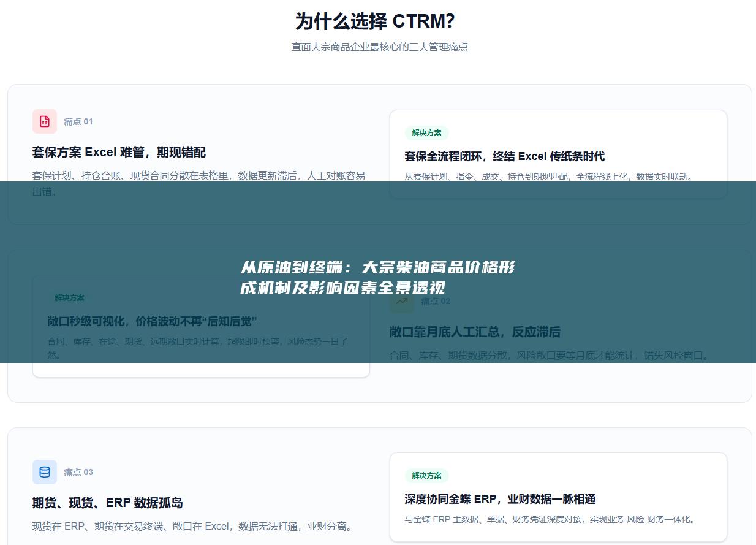Viewport: 756px width, 545px height.
Task: Click the description 现货在 ERP、期货在交易终端
Action: 193,526
